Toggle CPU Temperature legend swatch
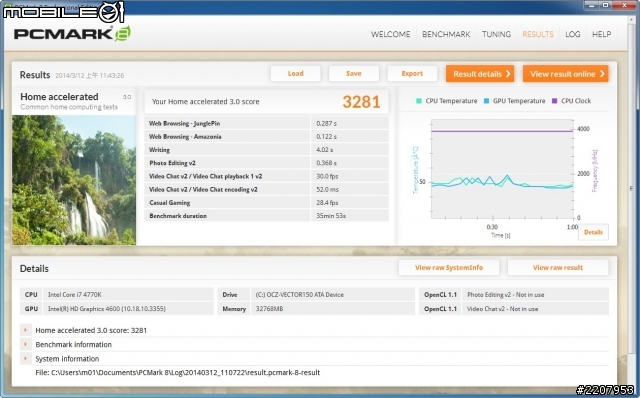The image size is (640, 398). [418, 101]
